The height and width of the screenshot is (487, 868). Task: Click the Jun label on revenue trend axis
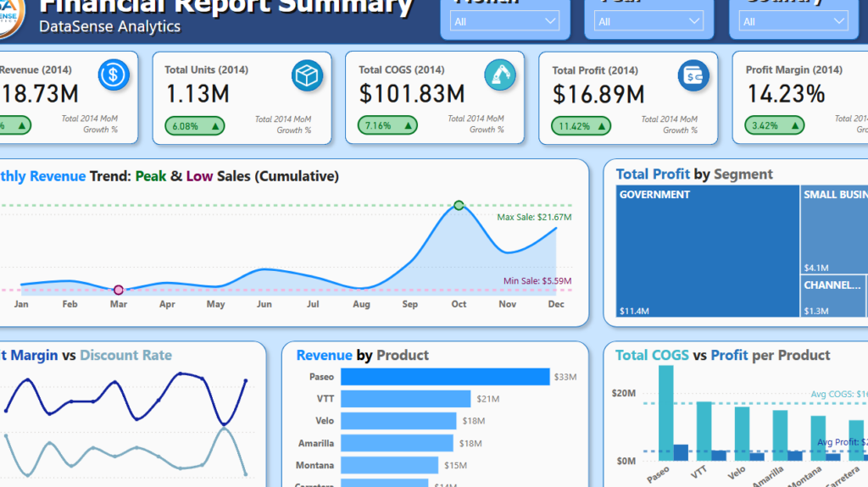264,304
